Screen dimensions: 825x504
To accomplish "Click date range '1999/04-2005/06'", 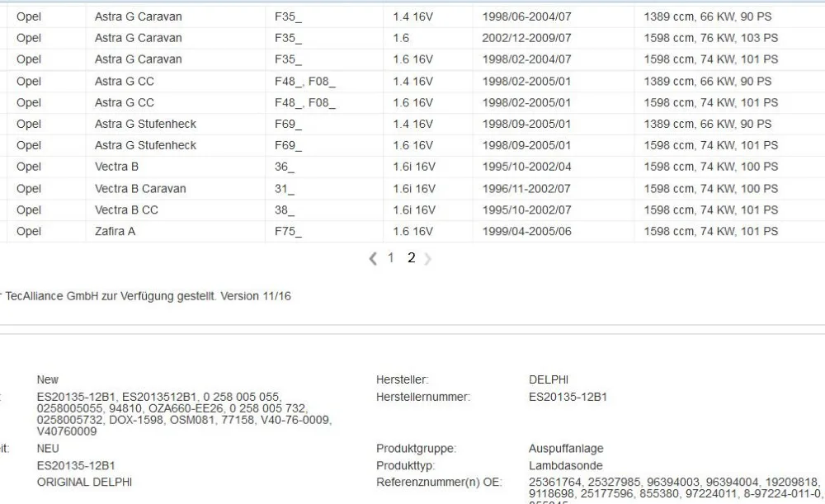I will (526, 232).
